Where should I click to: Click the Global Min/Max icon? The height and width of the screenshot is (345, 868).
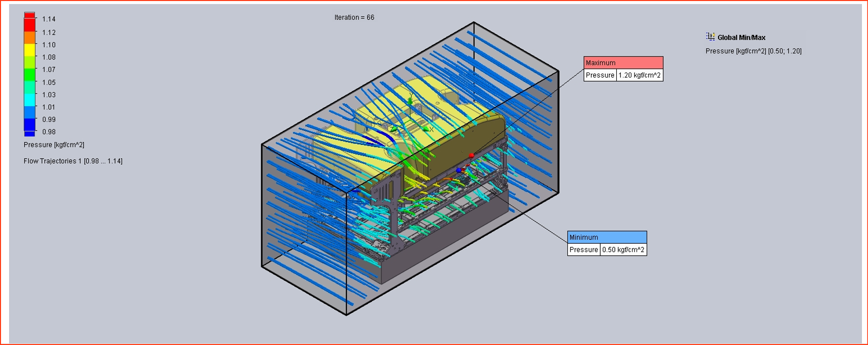710,37
